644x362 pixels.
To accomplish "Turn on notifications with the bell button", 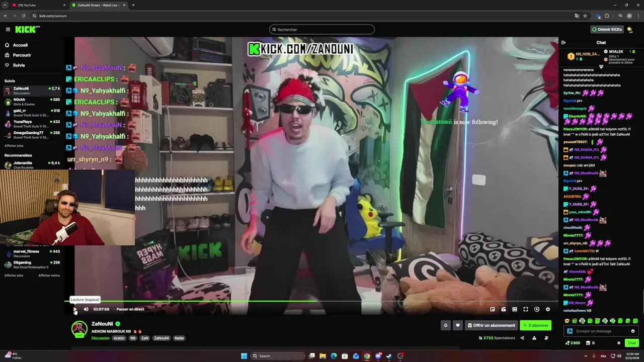I will coord(445,325).
